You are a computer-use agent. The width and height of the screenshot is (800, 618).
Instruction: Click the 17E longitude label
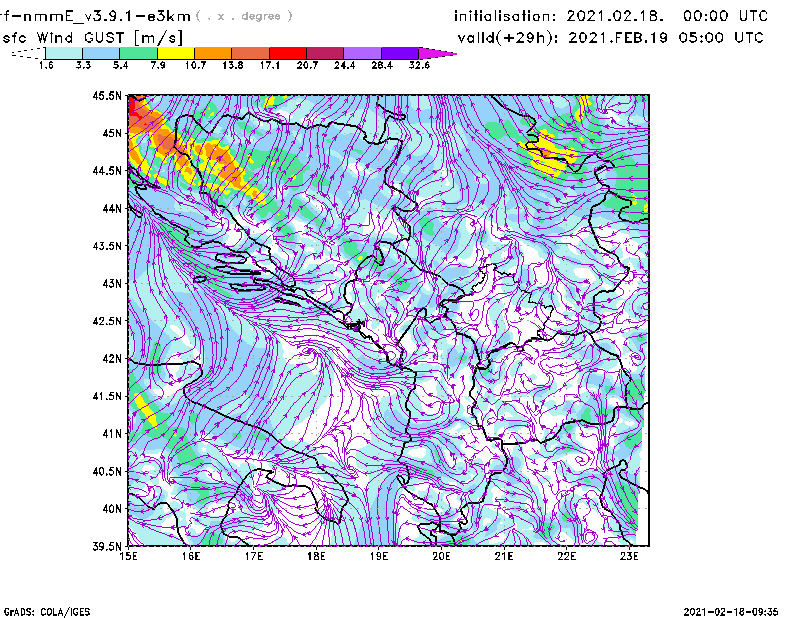tap(254, 556)
